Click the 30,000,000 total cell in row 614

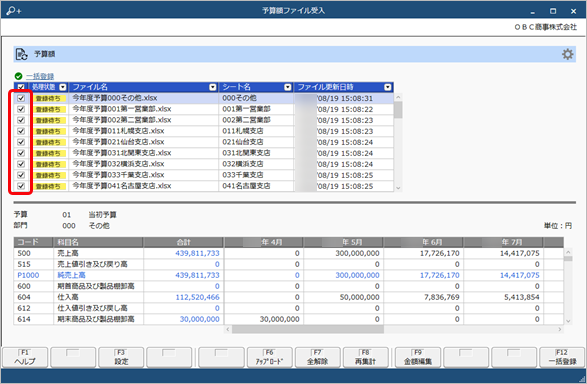183,319
